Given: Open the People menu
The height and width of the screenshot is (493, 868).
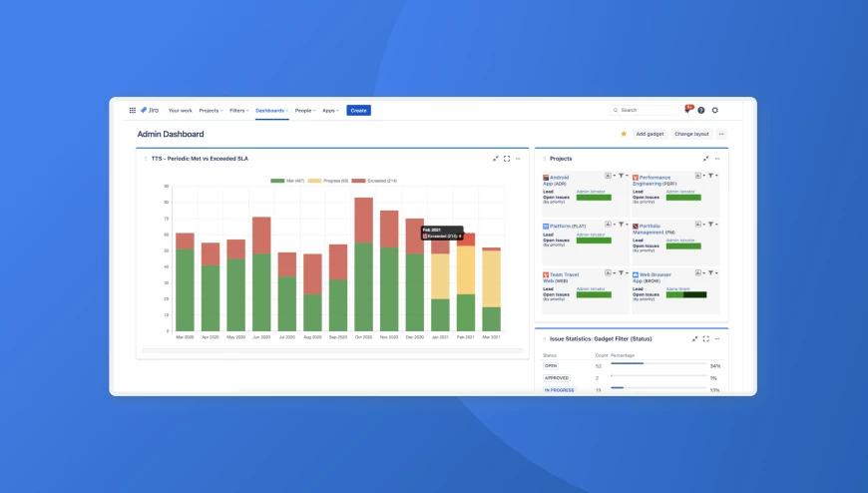Looking at the screenshot, I should [305, 110].
